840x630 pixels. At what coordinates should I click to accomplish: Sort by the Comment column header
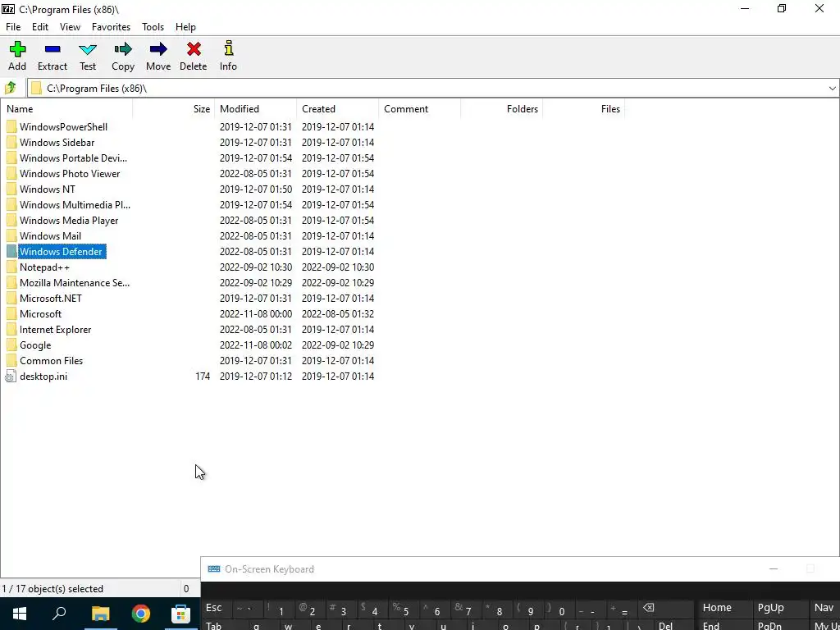419,109
